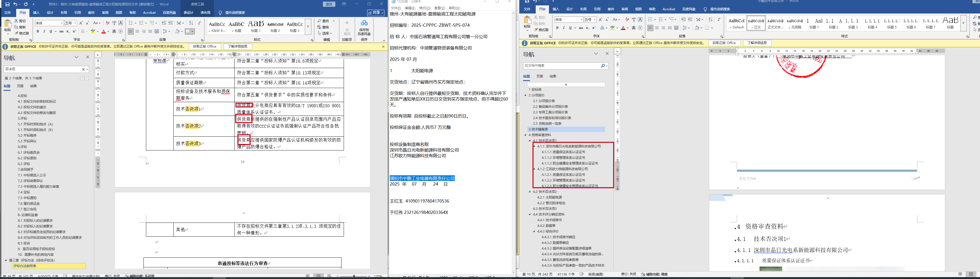Open Table Layout (表布局) tab
980x279 pixels.
click(206, 13)
